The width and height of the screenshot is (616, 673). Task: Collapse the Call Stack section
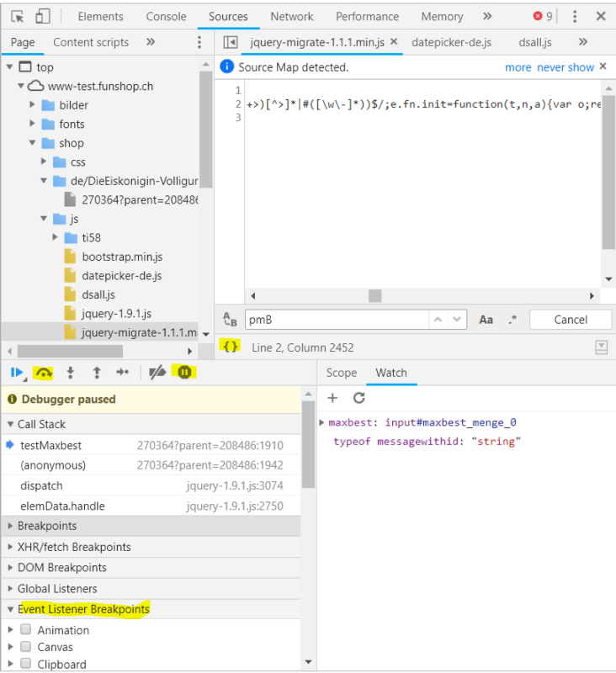(41, 424)
